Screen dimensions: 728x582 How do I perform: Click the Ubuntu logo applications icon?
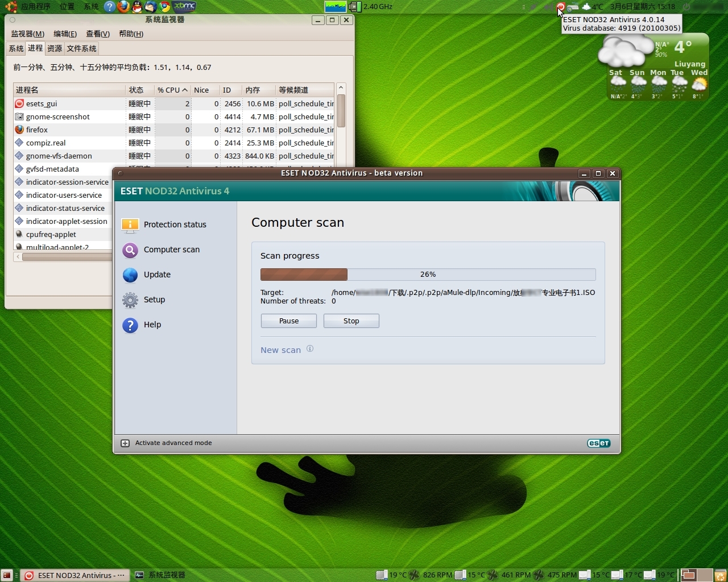point(11,7)
